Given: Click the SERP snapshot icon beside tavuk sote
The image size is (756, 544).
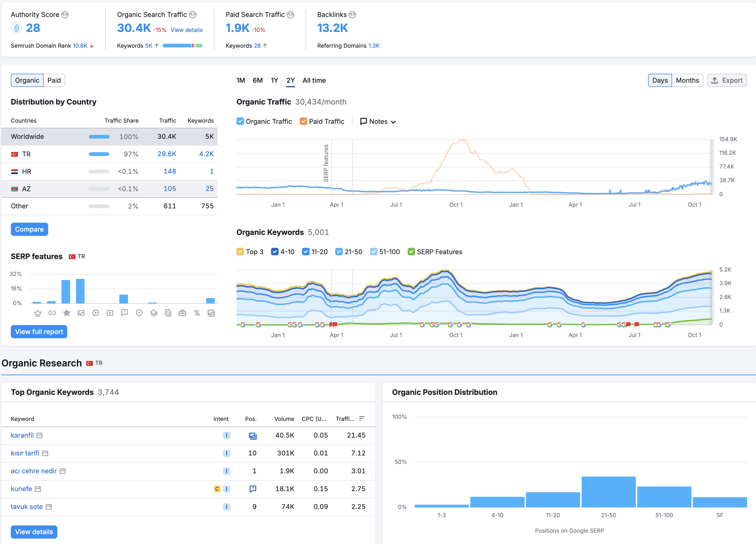Looking at the screenshot, I should 49,507.
